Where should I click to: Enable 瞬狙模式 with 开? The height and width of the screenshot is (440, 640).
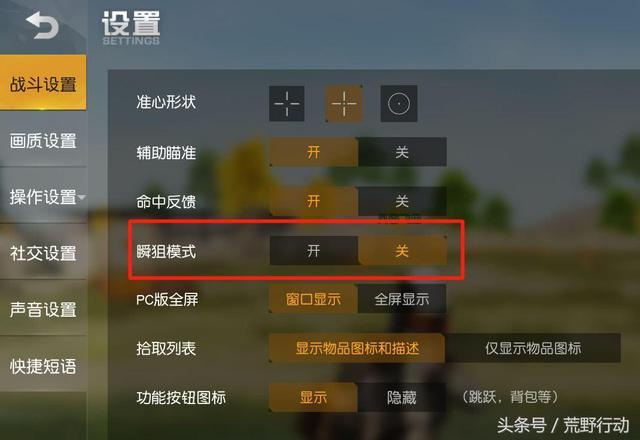(x=313, y=250)
